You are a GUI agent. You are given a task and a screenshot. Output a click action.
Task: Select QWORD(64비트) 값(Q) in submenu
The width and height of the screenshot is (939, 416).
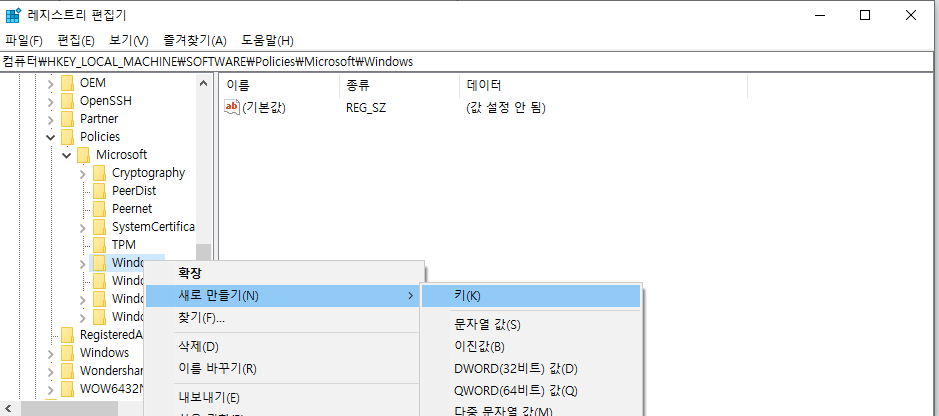[x=531, y=391]
